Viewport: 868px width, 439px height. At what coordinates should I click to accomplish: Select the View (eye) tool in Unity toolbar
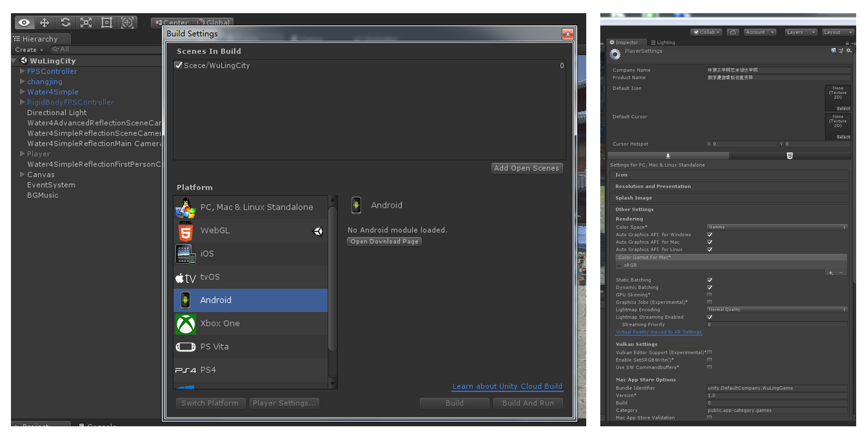coord(25,22)
